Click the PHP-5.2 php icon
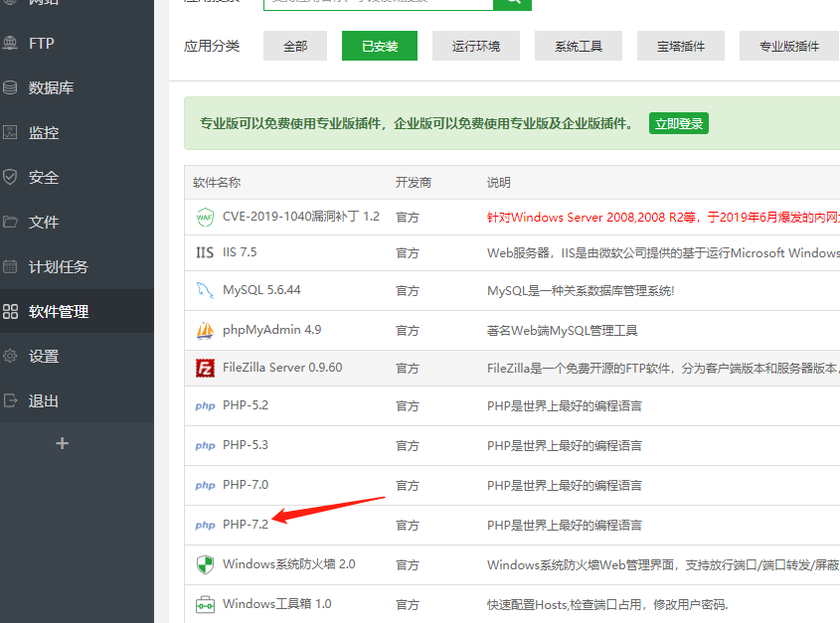Screen dimensions: 840x623 (x=205, y=406)
